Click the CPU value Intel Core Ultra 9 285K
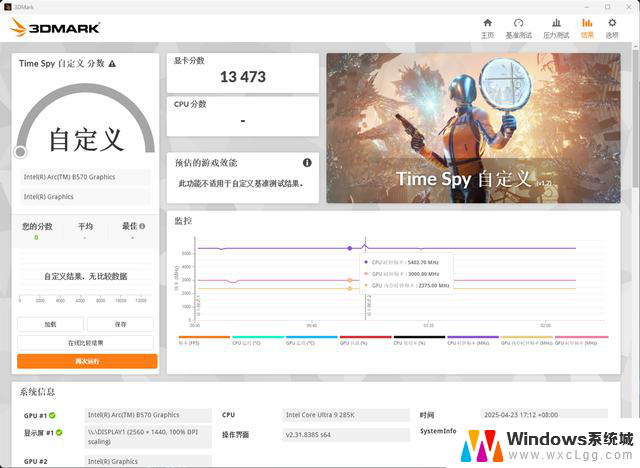Image resolution: width=640 pixels, height=468 pixels. coord(346,415)
